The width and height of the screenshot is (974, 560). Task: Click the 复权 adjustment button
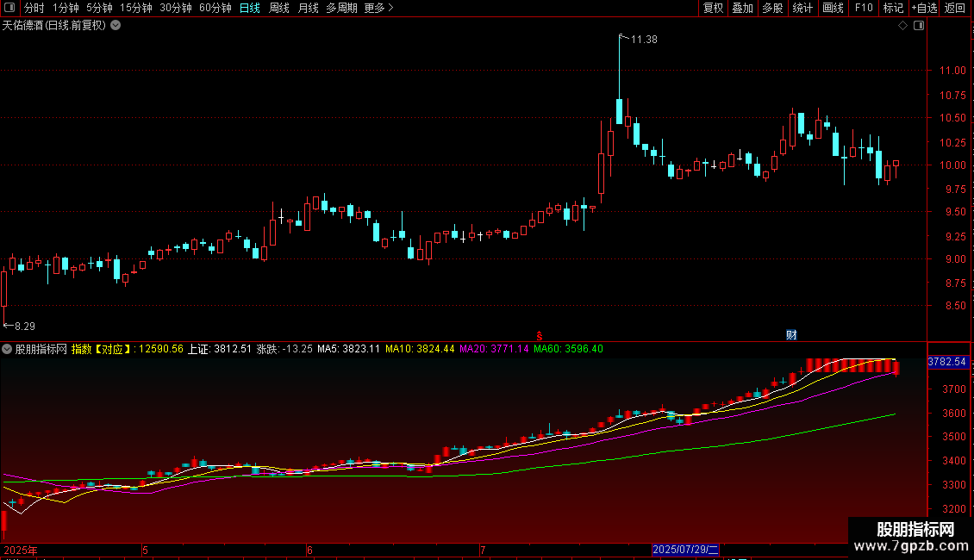click(x=713, y=8)
